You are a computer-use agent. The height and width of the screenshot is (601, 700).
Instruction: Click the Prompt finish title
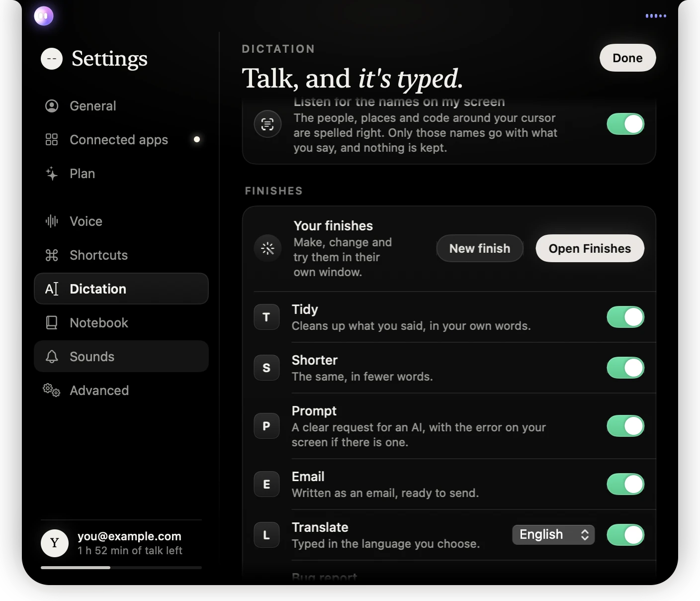[x=314, y=411]
